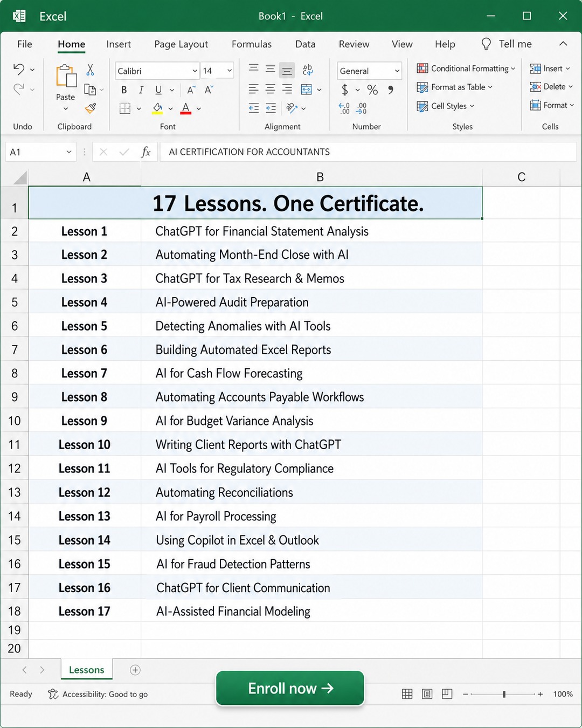Switch to the Insert ribbon tab

tap(119, 44)
